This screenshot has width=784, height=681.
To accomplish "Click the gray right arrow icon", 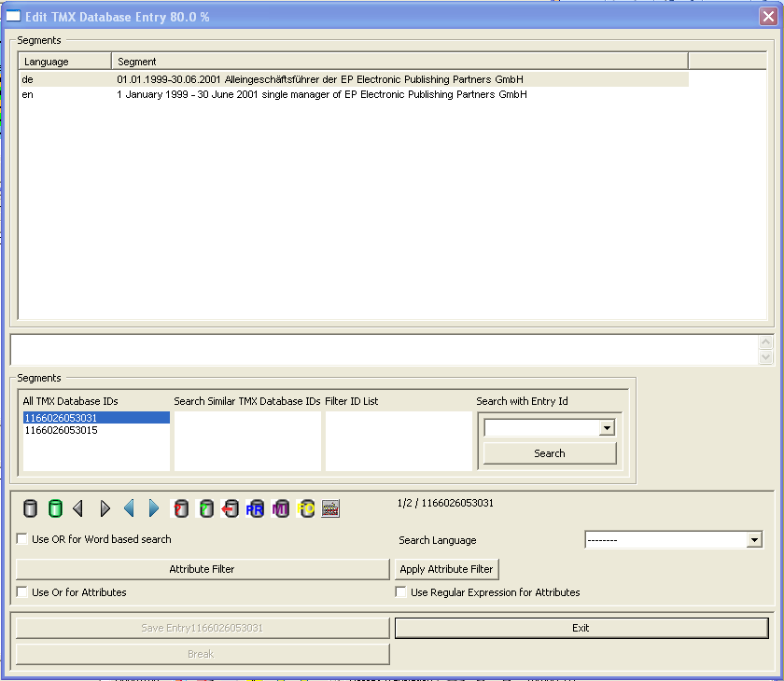I will [x=105, y=508].
